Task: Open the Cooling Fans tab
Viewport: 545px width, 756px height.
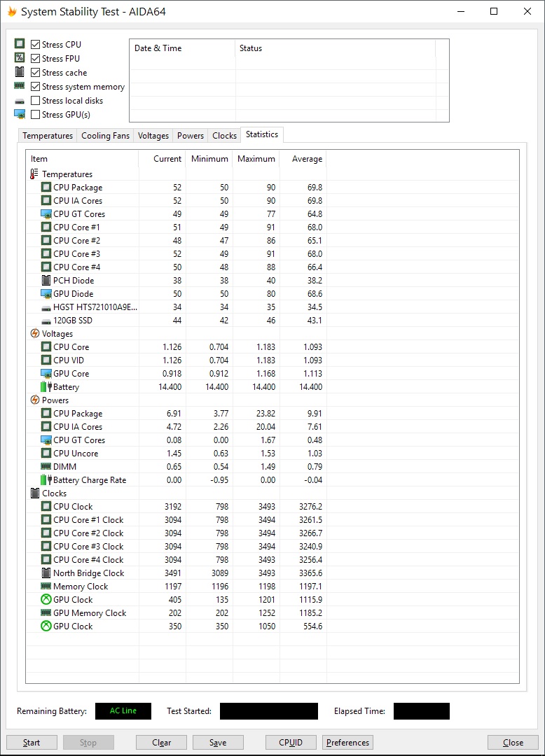Action: tap(105, 136)
